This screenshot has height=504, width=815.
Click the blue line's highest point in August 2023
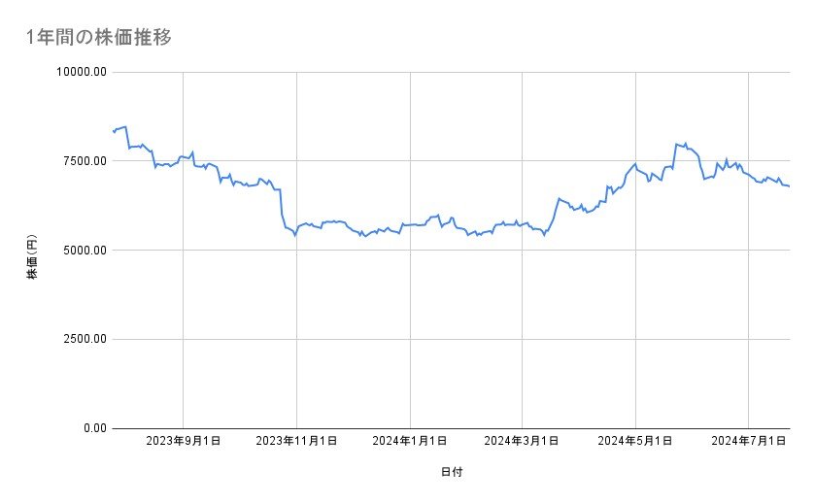(125, 126)
